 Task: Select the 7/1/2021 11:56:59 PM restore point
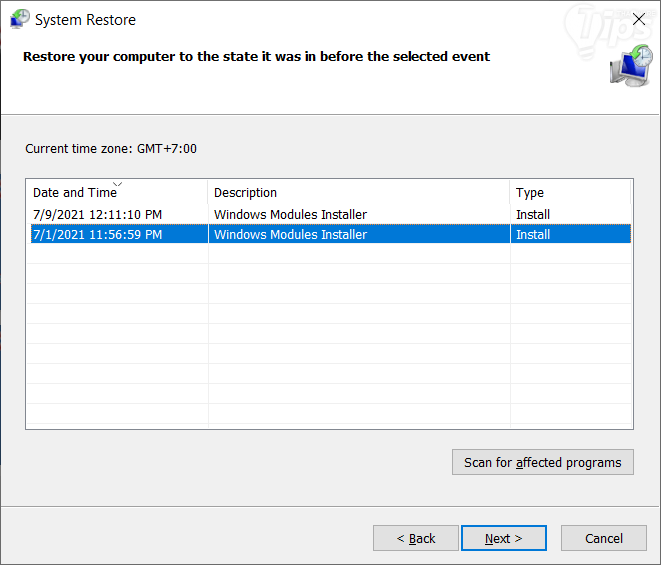tap(329, 234)
